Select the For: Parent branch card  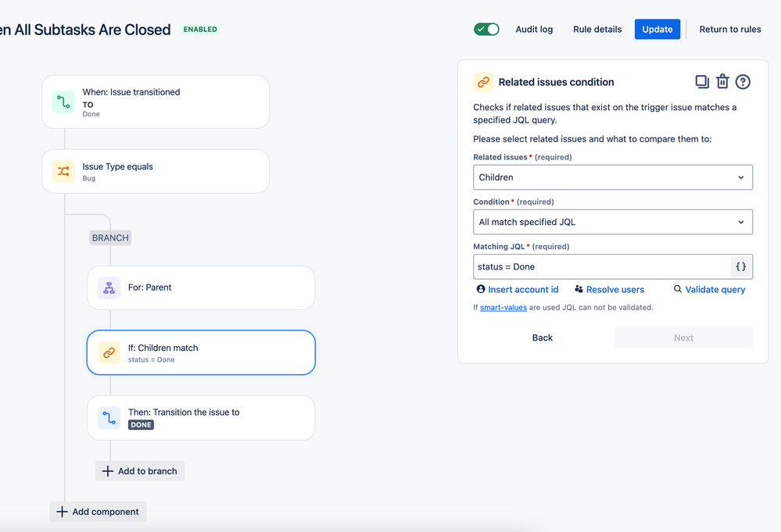201,287
